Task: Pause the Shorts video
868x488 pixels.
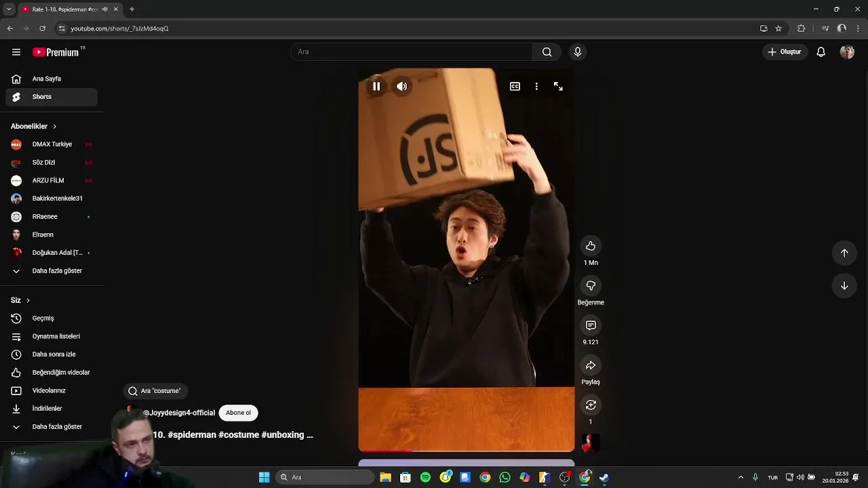Action: 376,86
